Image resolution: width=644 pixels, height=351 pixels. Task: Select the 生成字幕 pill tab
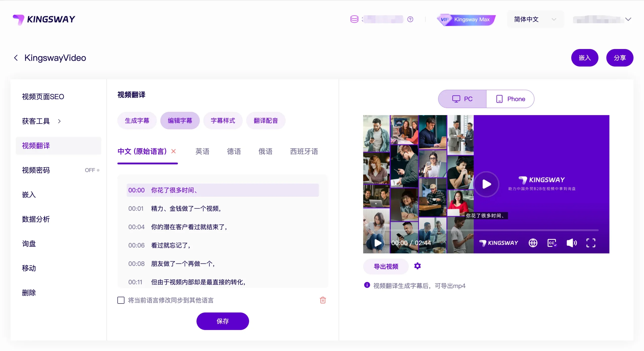coord(137,121)
